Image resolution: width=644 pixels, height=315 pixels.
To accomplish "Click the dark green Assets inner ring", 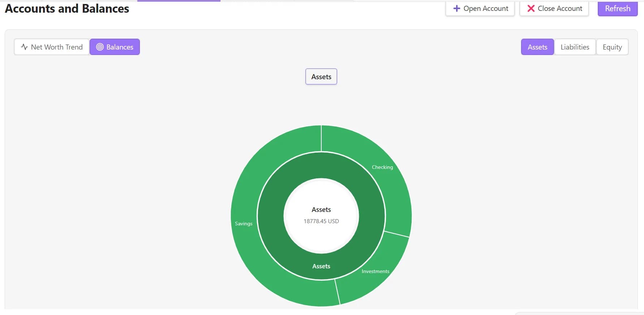I will [x=321, y=266].
